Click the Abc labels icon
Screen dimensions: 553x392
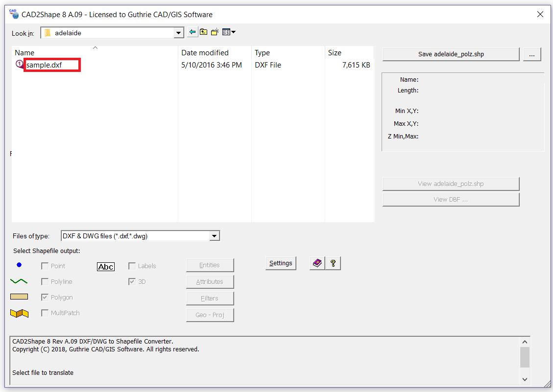click(106, 266)
